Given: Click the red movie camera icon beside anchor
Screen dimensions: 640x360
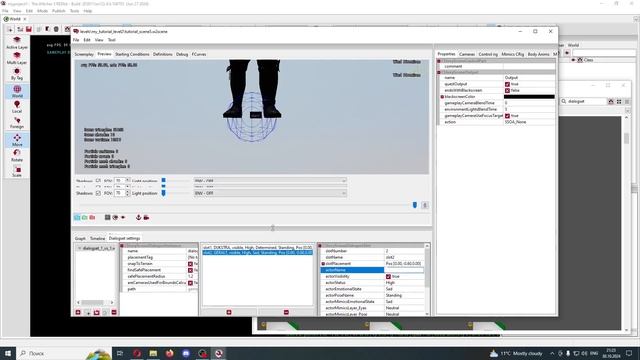Looking at the screenshot, I should click(146, 218).
